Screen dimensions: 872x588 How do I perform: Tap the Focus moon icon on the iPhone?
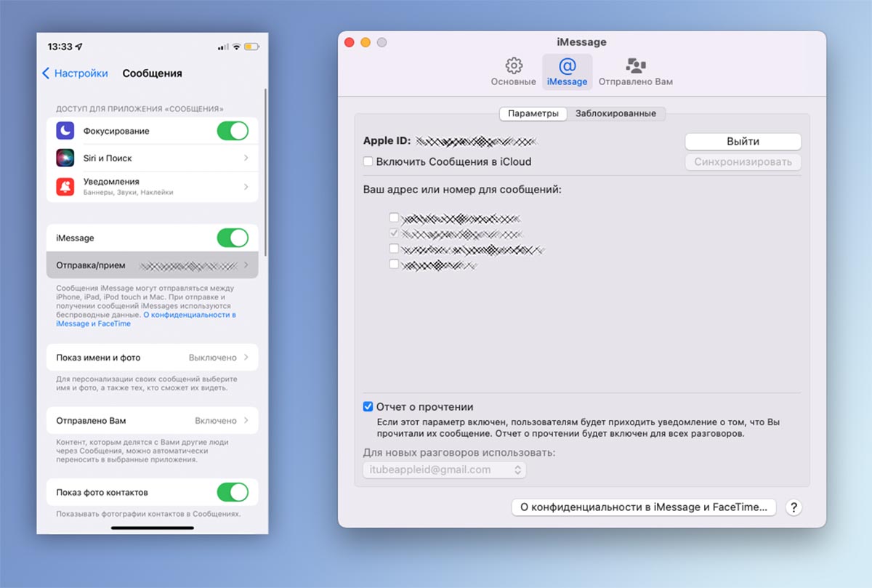[x=65, y=131]
